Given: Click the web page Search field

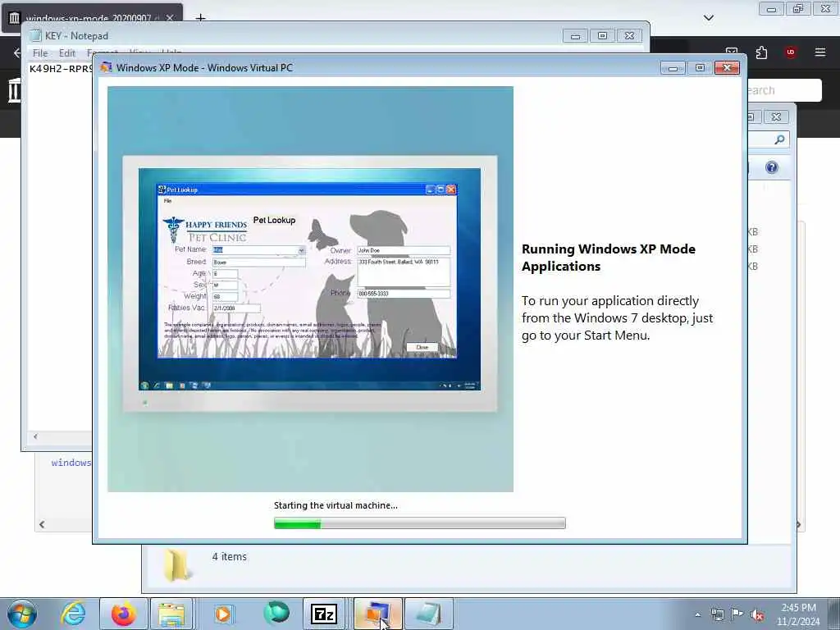Looking at the screenshot, I should (783, 90).
